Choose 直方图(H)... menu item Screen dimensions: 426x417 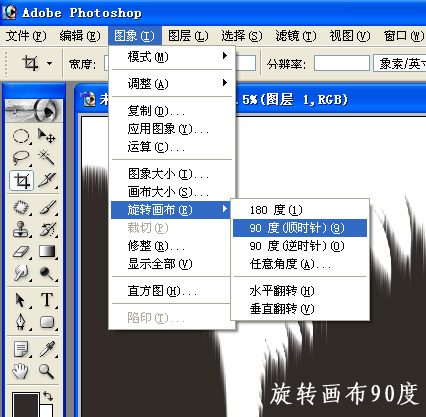point(171,291)
